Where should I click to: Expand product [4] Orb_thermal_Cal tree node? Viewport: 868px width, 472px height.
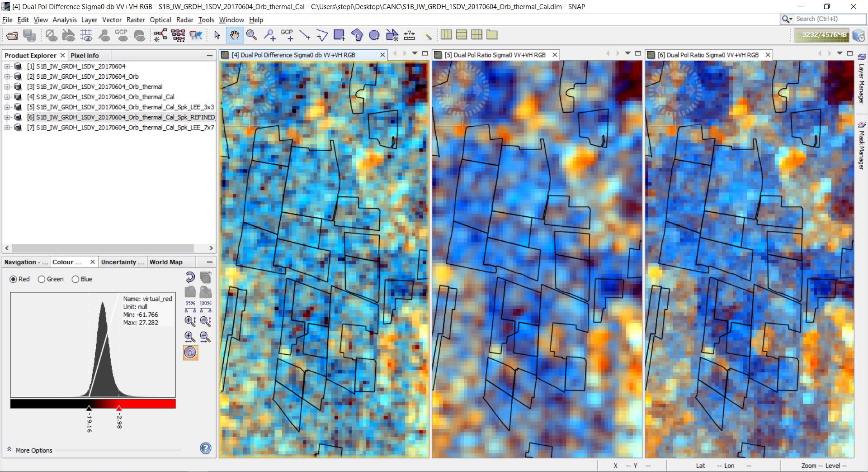click(7, 97)
